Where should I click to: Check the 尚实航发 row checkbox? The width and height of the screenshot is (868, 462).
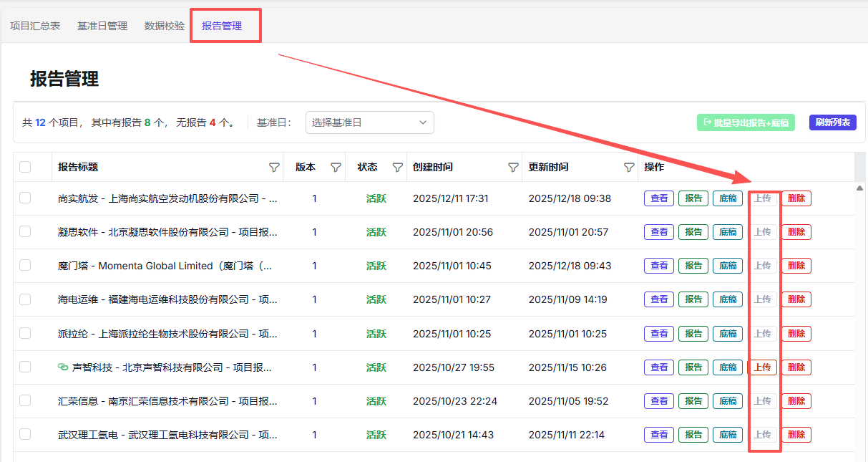(x=25, y=198)
